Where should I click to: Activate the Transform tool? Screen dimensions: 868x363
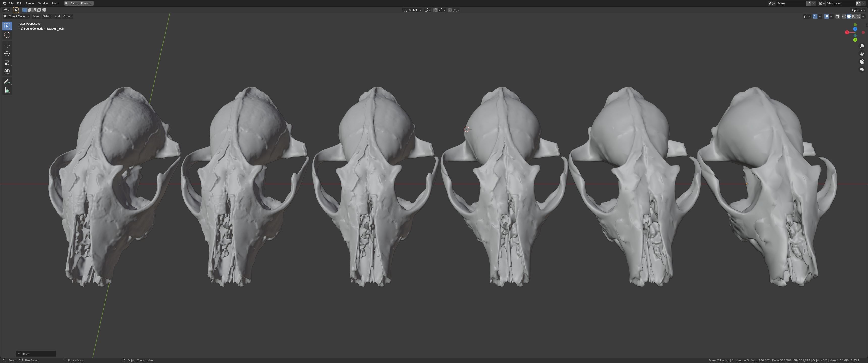(7, 71)
